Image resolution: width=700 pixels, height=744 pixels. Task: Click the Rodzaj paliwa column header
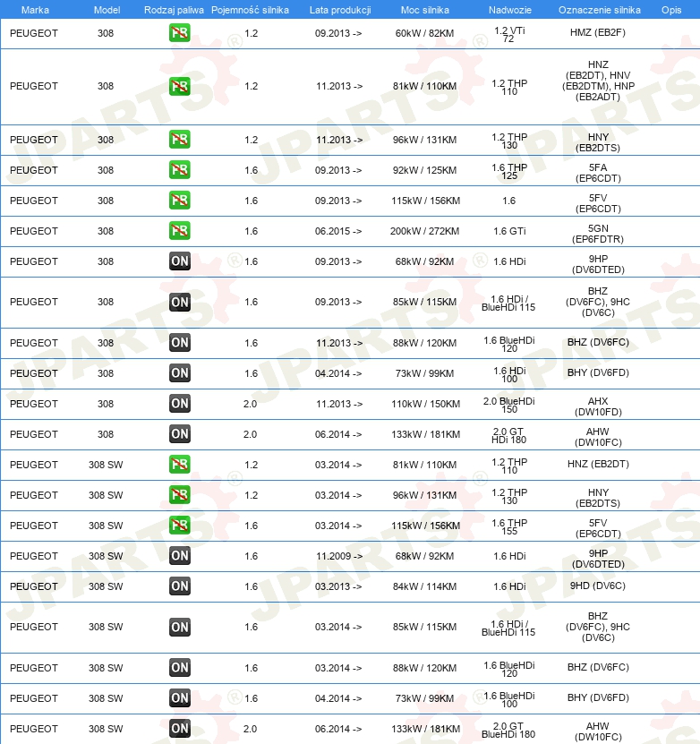174,10
